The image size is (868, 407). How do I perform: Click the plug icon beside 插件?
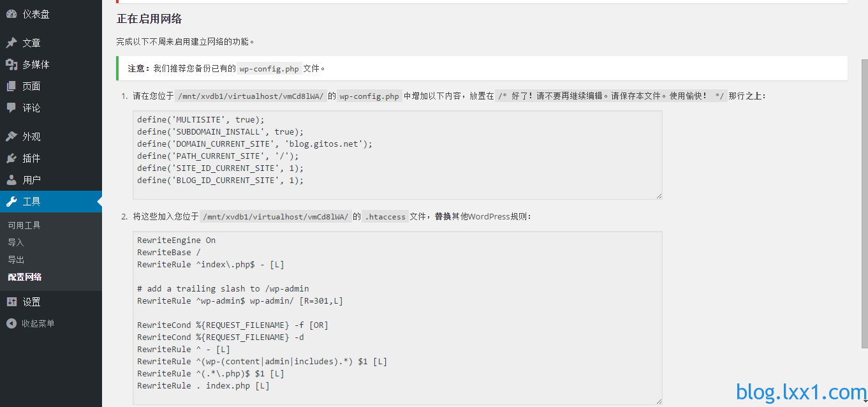pyautogui.click(x=11, y=158)
